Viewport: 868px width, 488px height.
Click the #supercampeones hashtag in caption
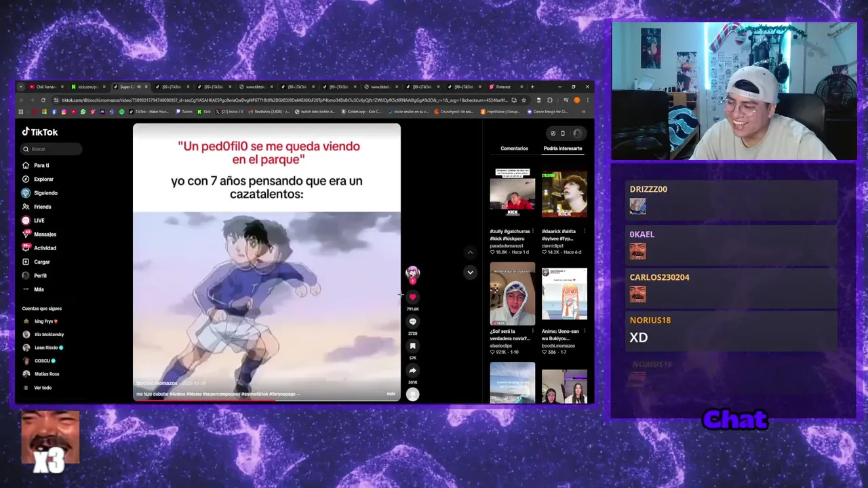221,394
